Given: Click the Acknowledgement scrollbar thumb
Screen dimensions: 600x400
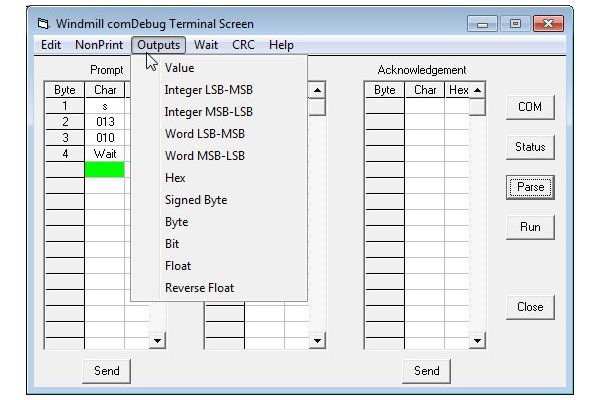Looking at the screenshot, I should click(477, 107).
